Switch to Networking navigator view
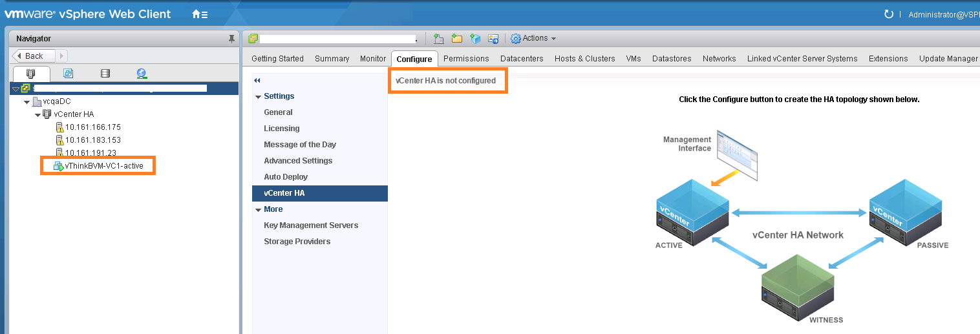 click(x=142, y=74)
